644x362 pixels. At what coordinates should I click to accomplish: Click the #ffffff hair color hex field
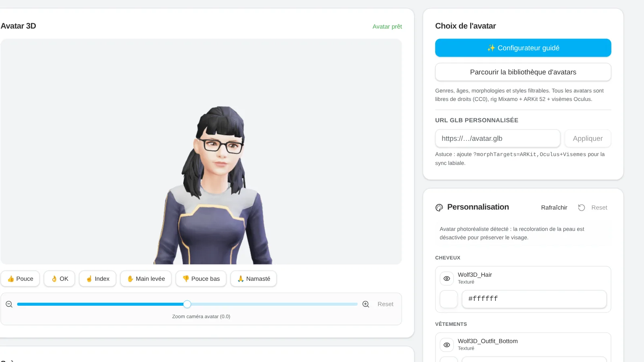coord(534,299)
